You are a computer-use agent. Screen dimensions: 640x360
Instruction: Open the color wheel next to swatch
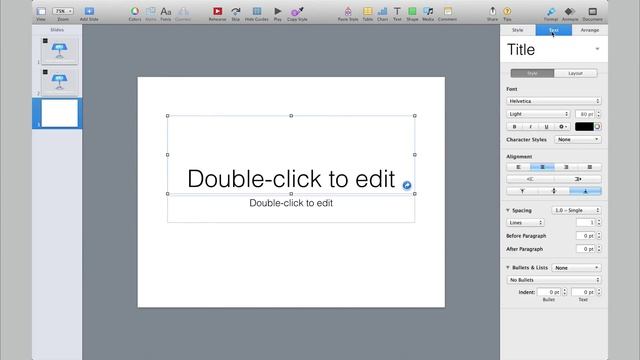(598, 127)
